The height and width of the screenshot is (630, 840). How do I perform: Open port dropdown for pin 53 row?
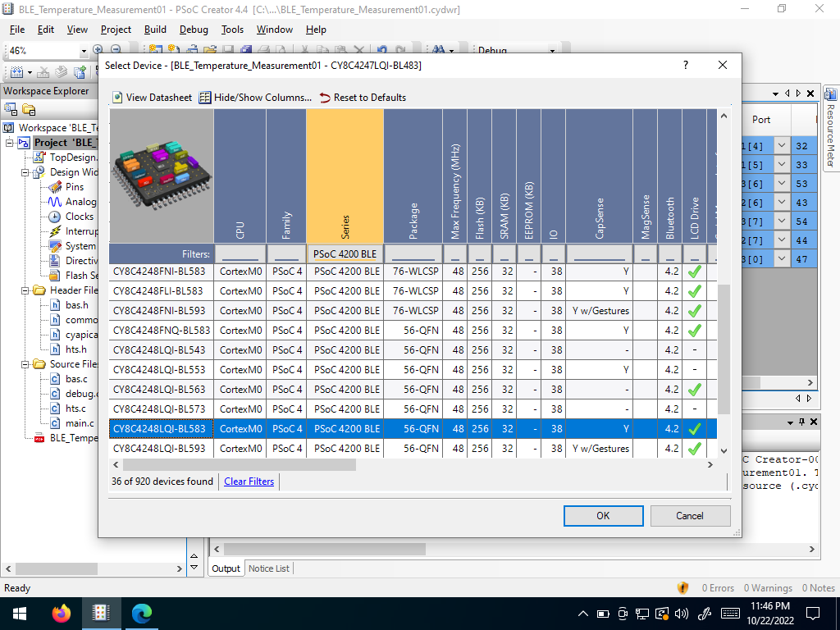point(782,183)
